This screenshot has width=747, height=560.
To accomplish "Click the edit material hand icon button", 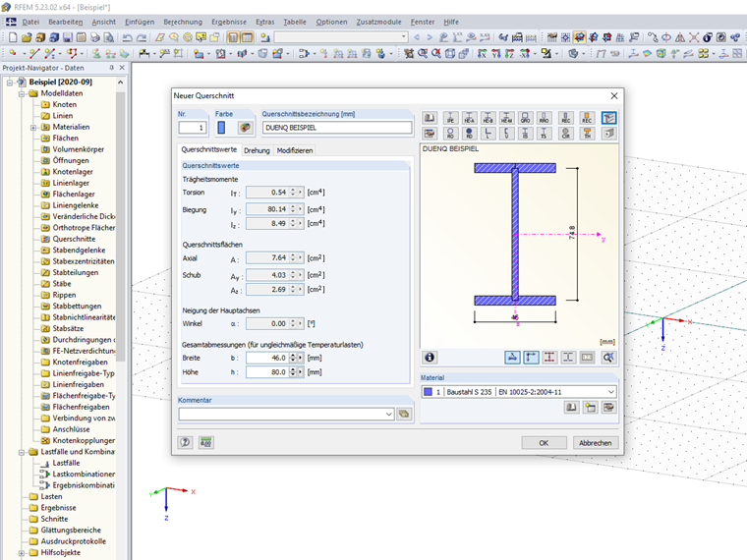I will [x=608, y=407].
